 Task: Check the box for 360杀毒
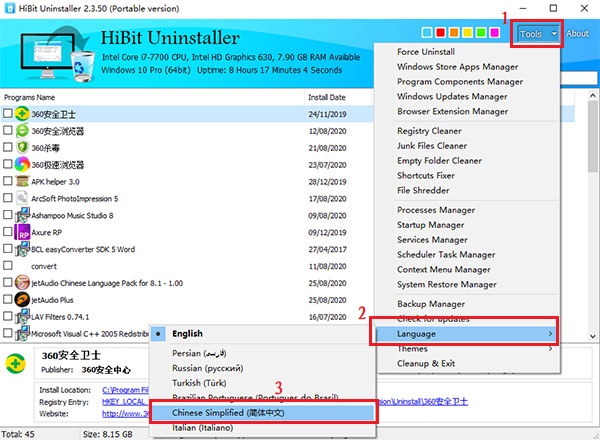point(8,147)
